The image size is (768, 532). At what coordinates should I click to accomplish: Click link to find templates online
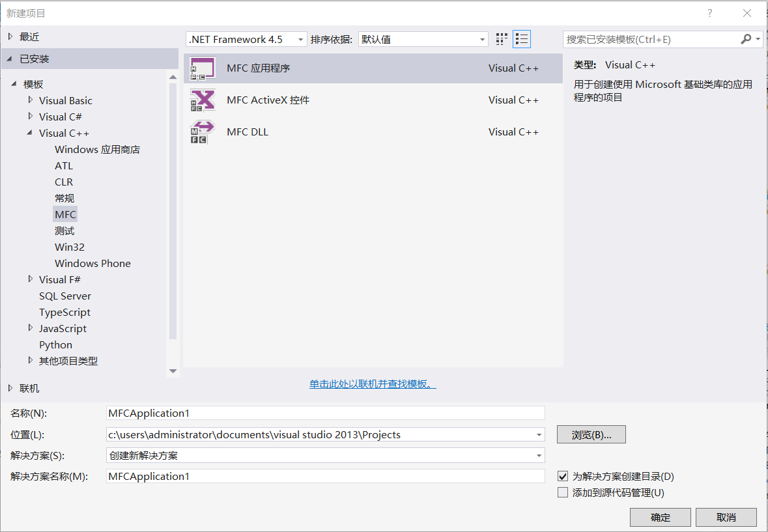click(x=373, y=384)
